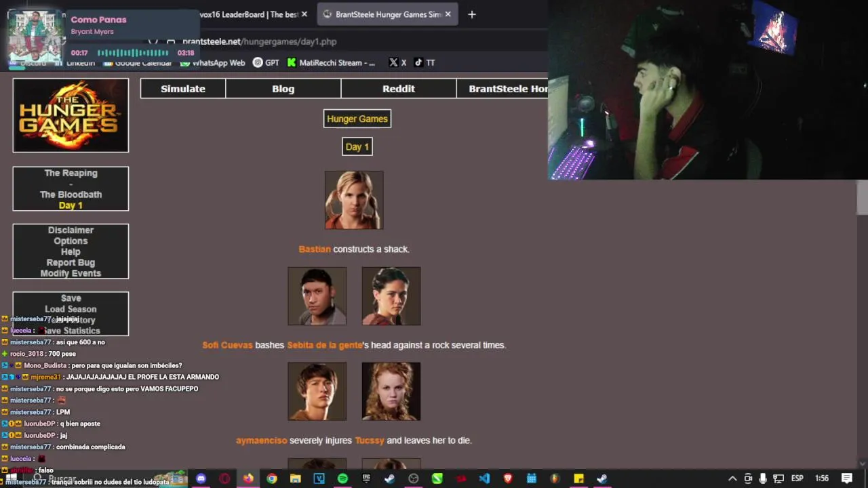Open Spotify from the taskbar
The image size is (868, 488).
pyautogui.click(x=342, y=479)
